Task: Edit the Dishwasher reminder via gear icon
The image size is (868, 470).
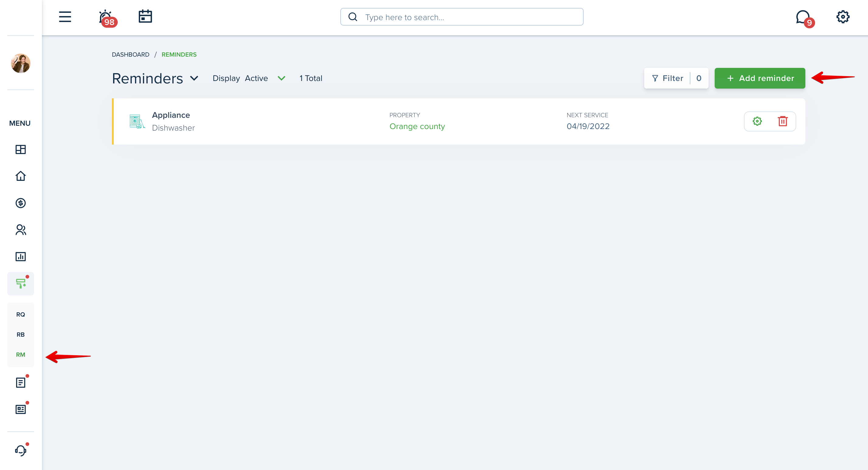Action: pos(757,121)
